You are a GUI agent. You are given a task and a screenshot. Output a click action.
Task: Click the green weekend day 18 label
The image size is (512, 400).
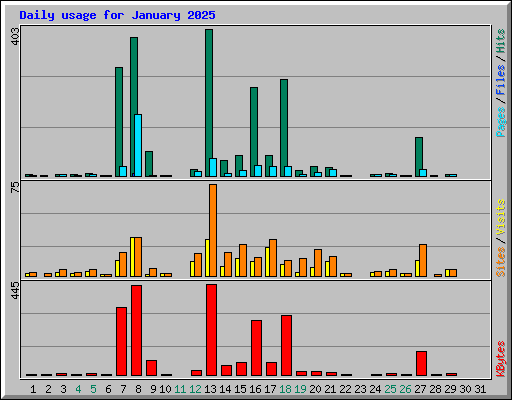click(x=285, y=389)
